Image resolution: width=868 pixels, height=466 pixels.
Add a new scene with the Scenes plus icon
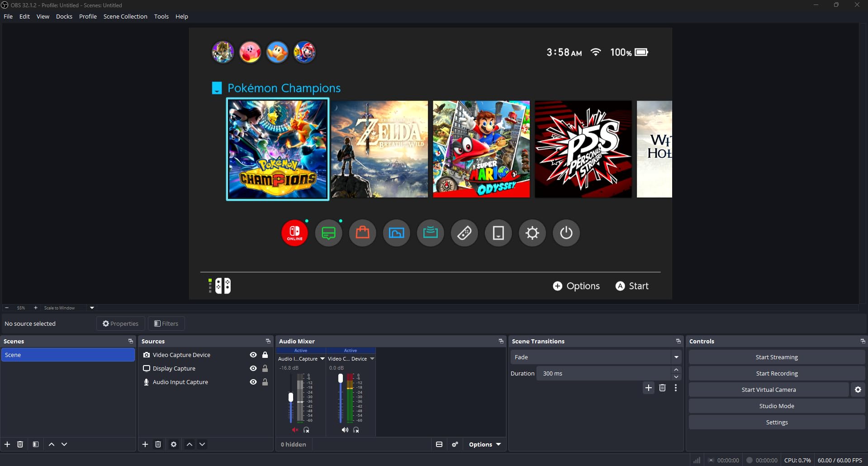coord(7,444)
